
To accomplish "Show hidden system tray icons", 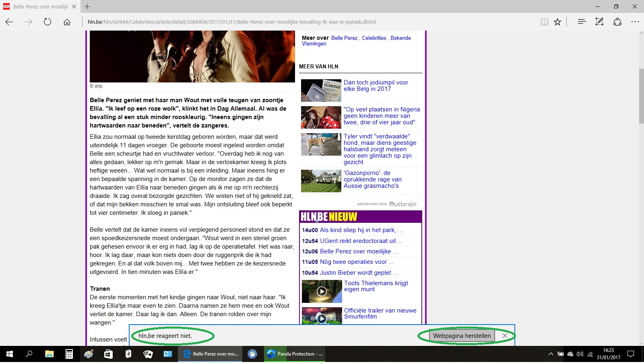I will (551, 354).
